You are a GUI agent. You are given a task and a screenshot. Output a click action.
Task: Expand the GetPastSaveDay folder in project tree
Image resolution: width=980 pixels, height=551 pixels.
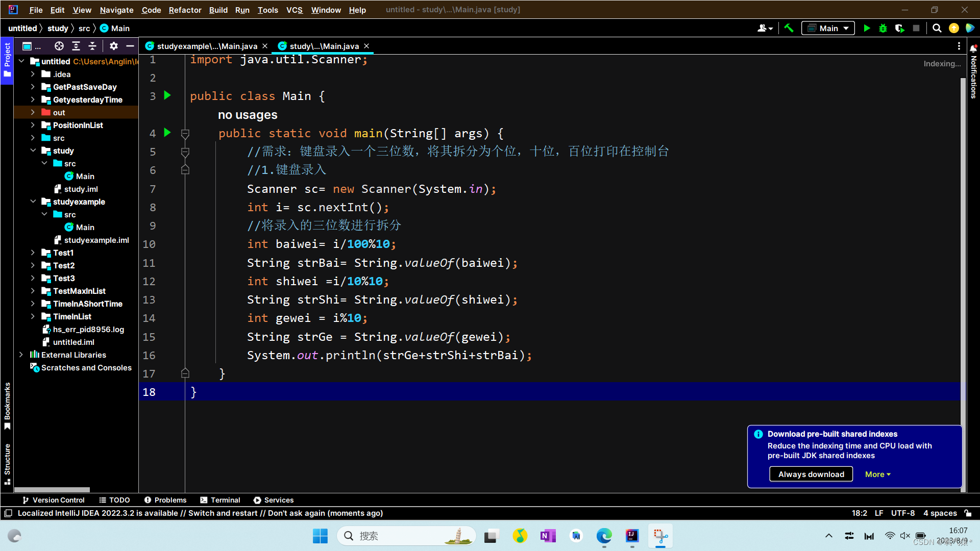point(33,87)
